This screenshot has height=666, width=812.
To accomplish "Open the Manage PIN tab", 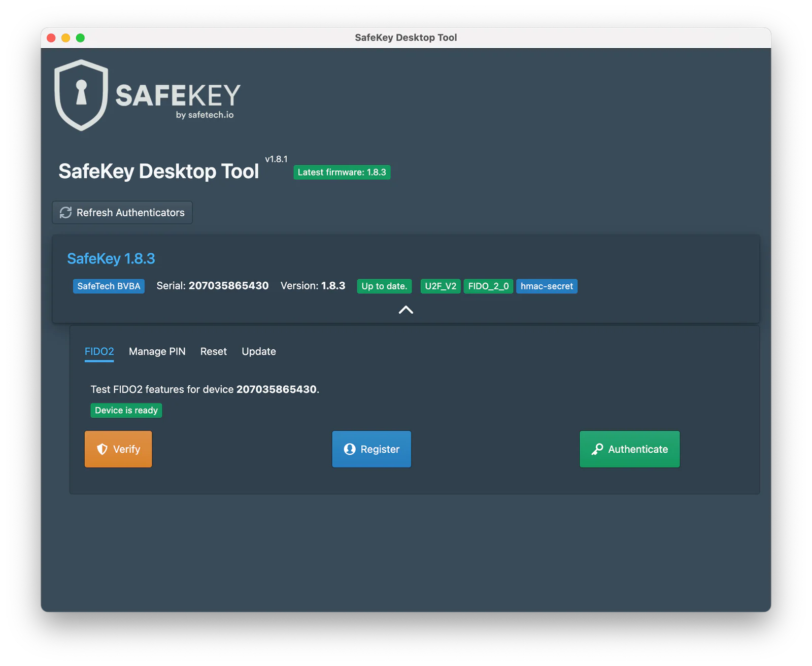I will (157, 351).
